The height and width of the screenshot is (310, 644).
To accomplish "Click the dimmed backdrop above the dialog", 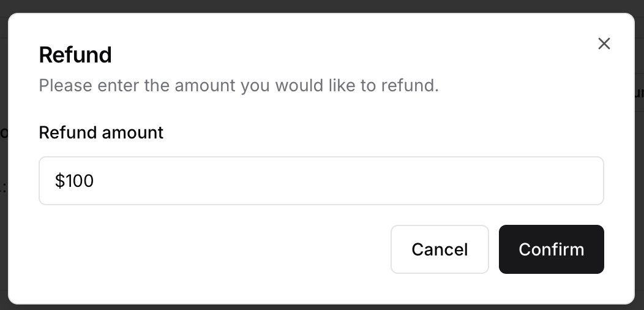I will 321,6.
